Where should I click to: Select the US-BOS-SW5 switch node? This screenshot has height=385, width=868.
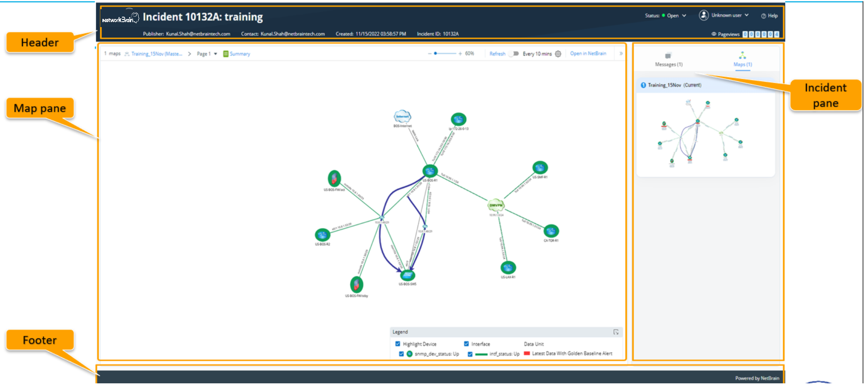click(x=408, y=275)
